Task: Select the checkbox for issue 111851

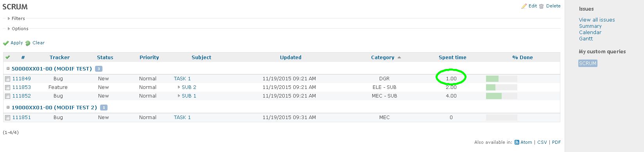Action: click(x=8, y=118)
